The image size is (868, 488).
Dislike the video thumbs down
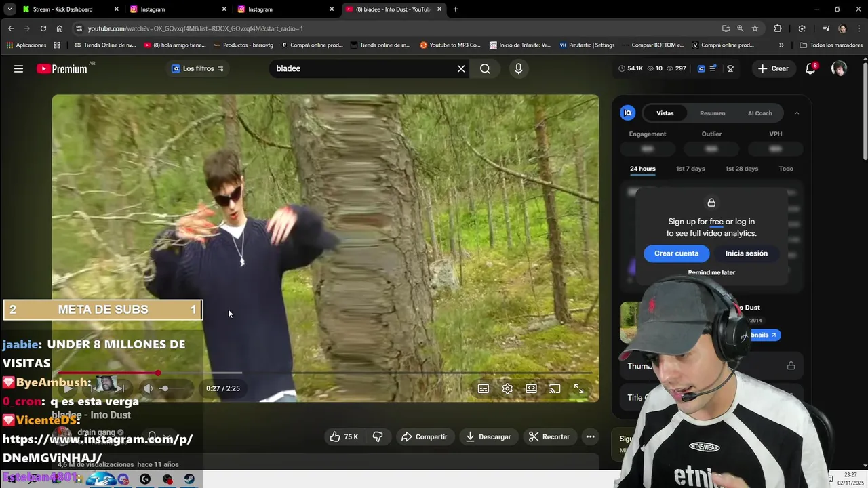click(378, 437)
